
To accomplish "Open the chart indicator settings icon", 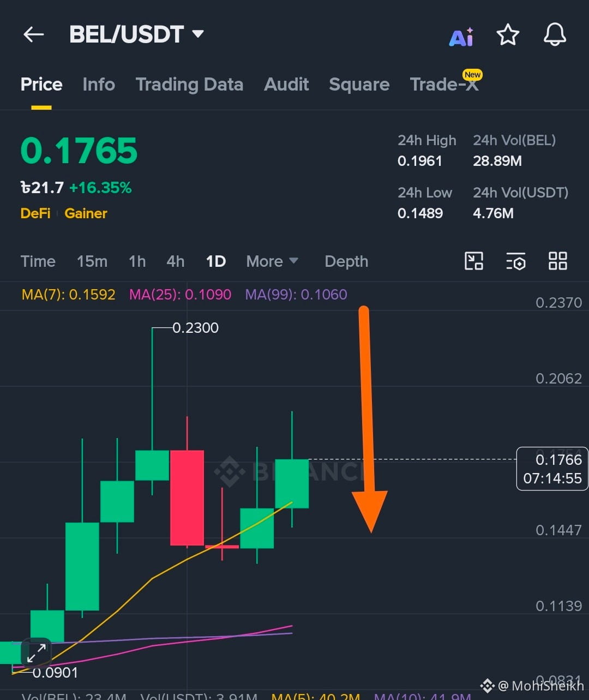I will point(515,261).
